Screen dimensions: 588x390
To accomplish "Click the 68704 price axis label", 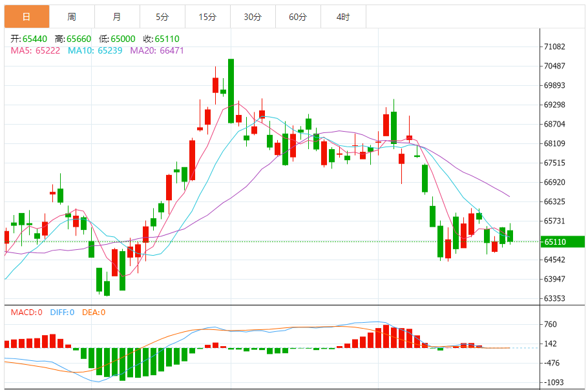I will click(554, 124).
